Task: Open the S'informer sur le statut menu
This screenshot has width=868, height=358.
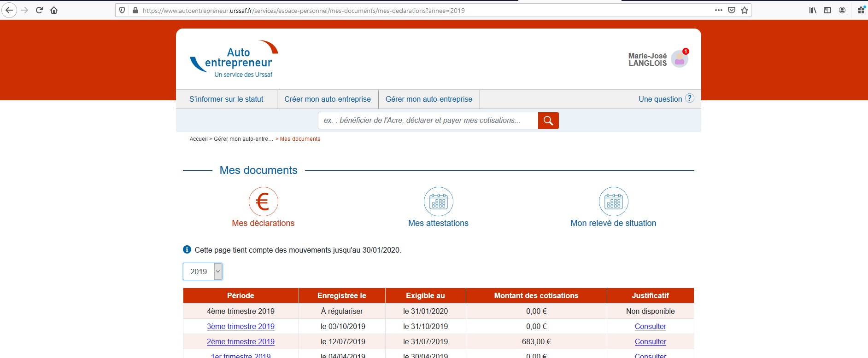Action: point(226,99)
